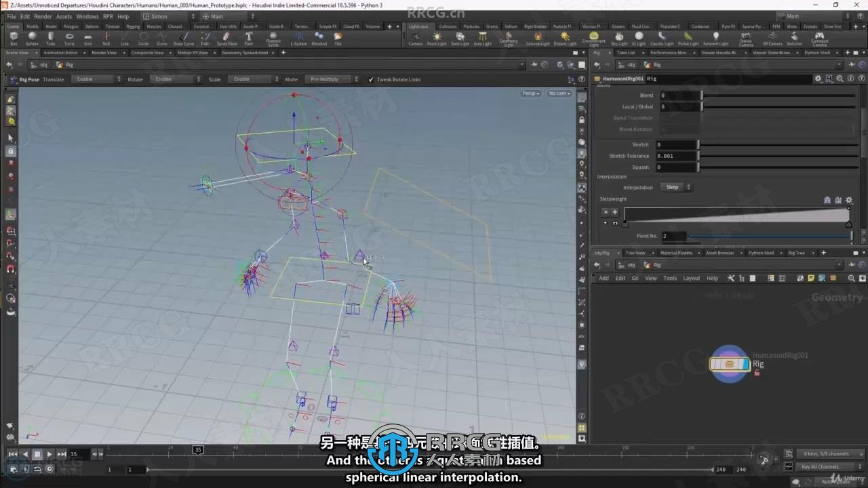The height and width of the screenshot is (488, 868).
Task: Open the No cam camera menu
Action: tap(559, 94)
